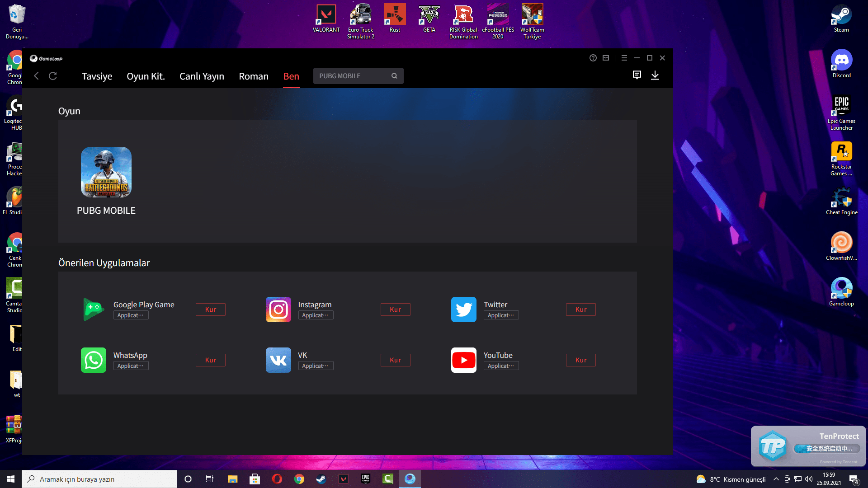Open File Explorer from the taskbar

pos(232,479)
